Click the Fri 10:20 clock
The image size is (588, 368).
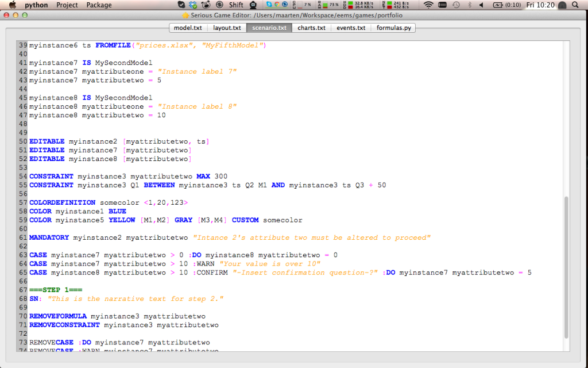click(540, 5)
